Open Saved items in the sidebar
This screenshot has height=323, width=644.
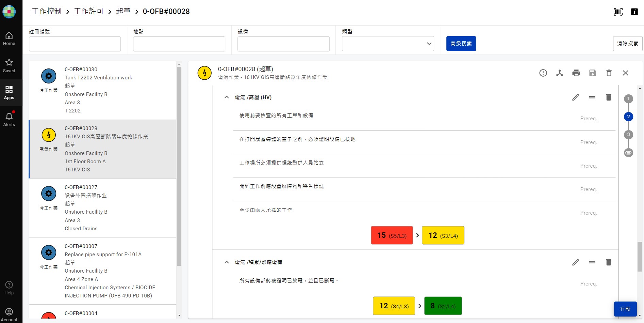point(9,66)
